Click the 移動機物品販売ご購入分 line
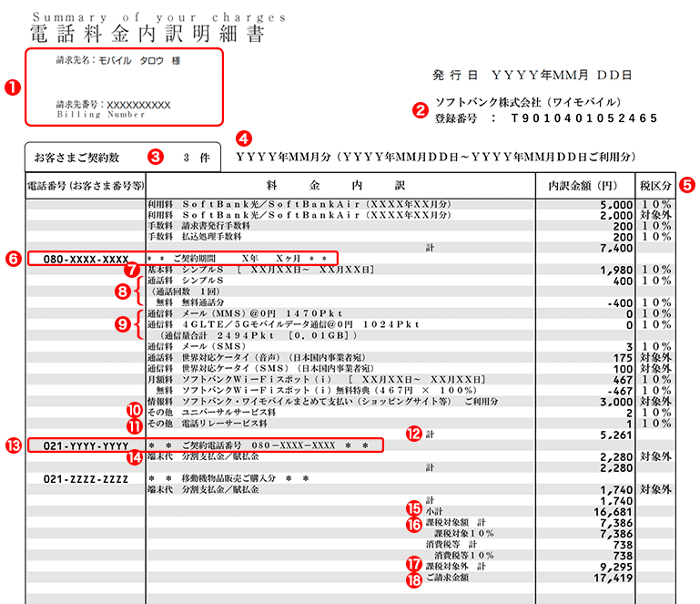 pos(228,478)
